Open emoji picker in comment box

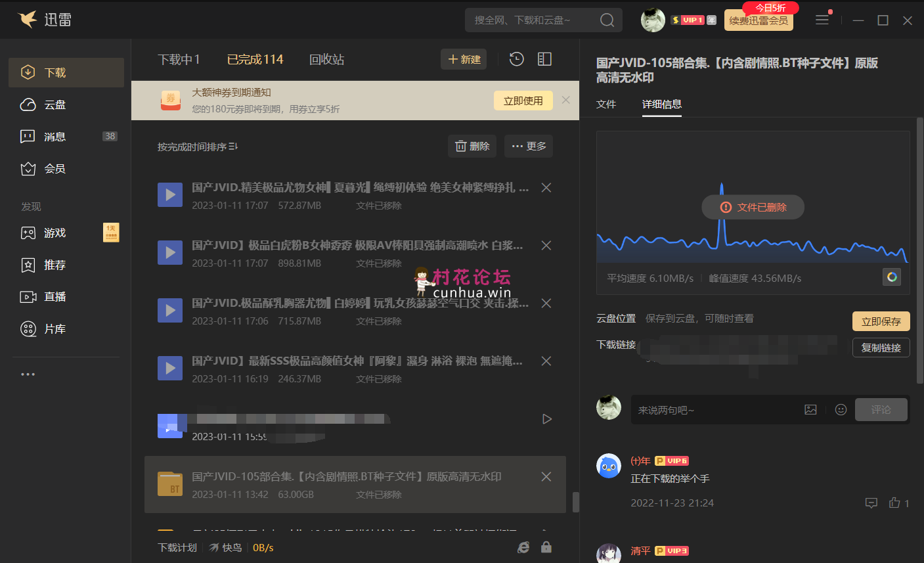841,409
